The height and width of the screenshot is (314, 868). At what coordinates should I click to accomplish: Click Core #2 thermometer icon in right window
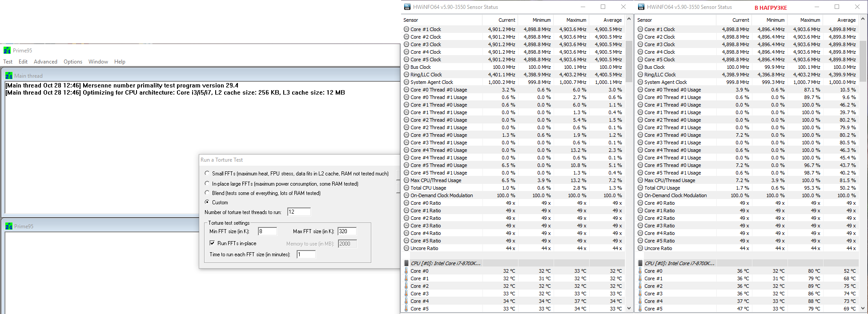[x=640, y=286]
